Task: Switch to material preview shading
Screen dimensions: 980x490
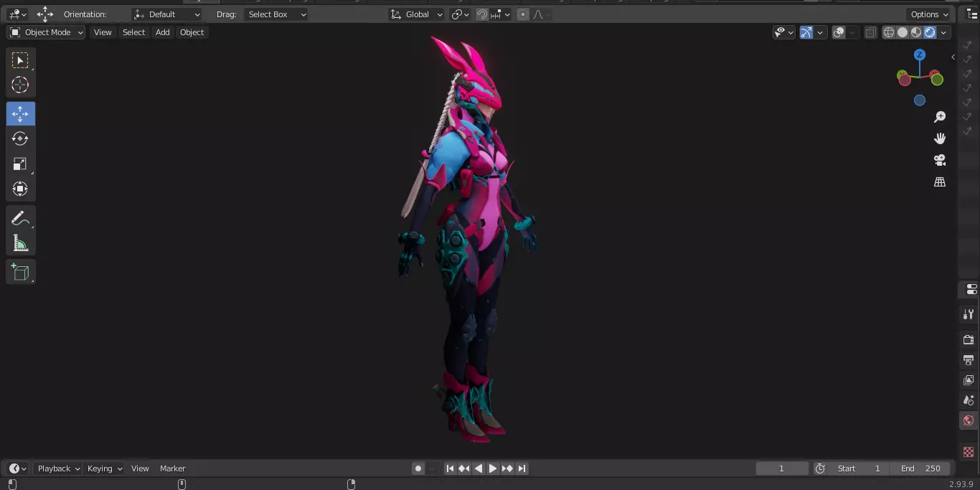Action: [916, 32]
